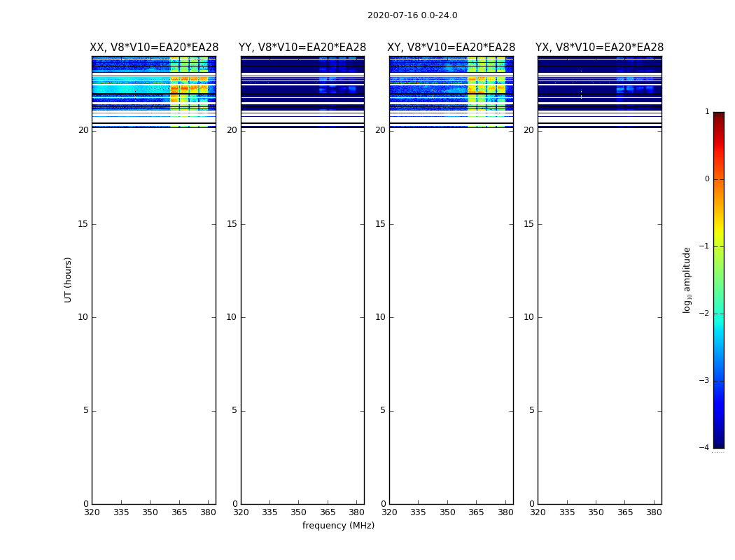This screenshot has width=735, height=560.
Task: Click the '350' frequency tick of XX panel
Action: [150, 512]
